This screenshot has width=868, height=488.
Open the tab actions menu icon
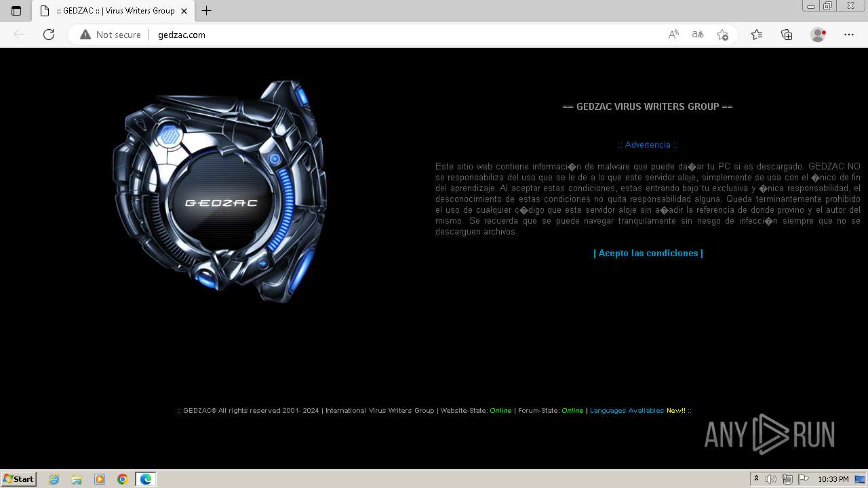(x=16, y=11)
